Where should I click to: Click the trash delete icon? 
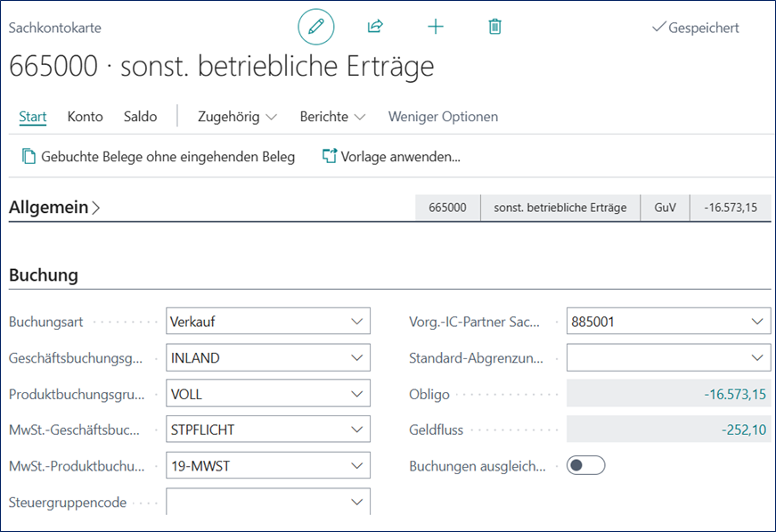click(495, 27)
